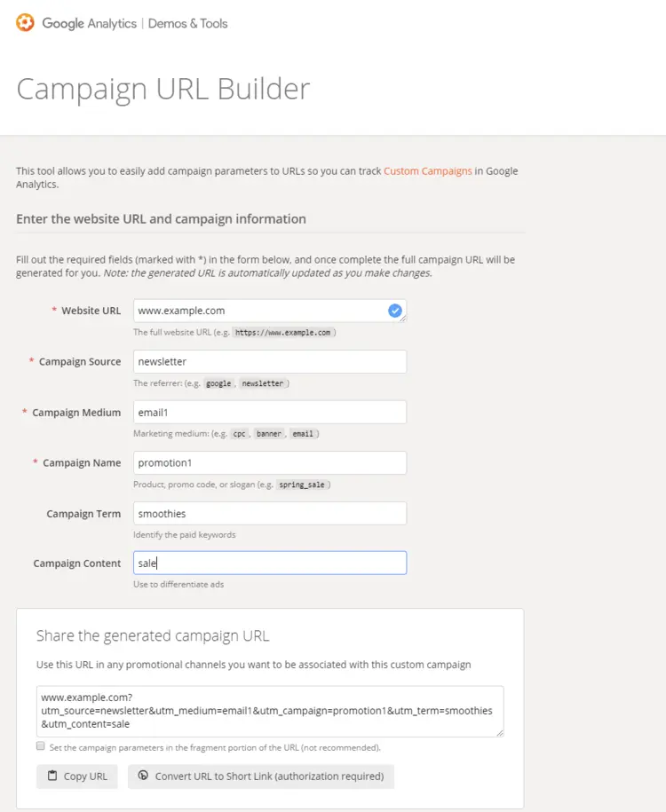Select the Campaign Term field showing smoothies
This screenshot has width=666, height=812.
coord(266,513)
